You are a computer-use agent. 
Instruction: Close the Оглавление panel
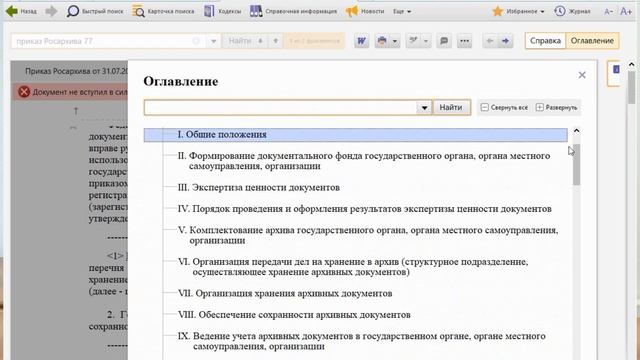(582, 75)
